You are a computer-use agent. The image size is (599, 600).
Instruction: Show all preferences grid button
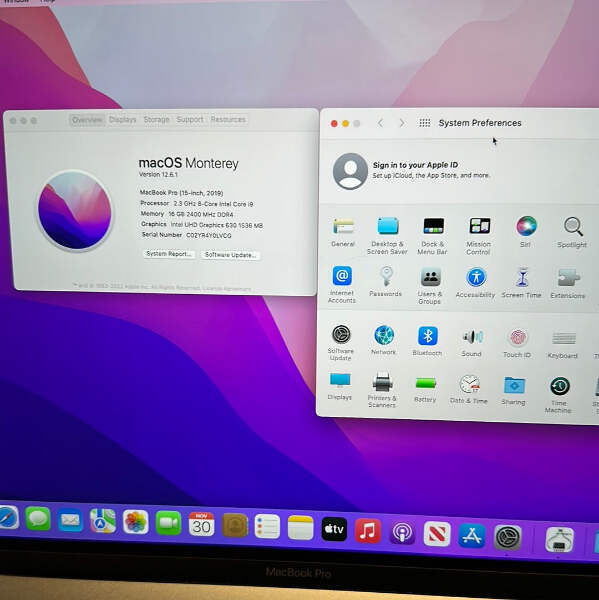tap(425, 123)
